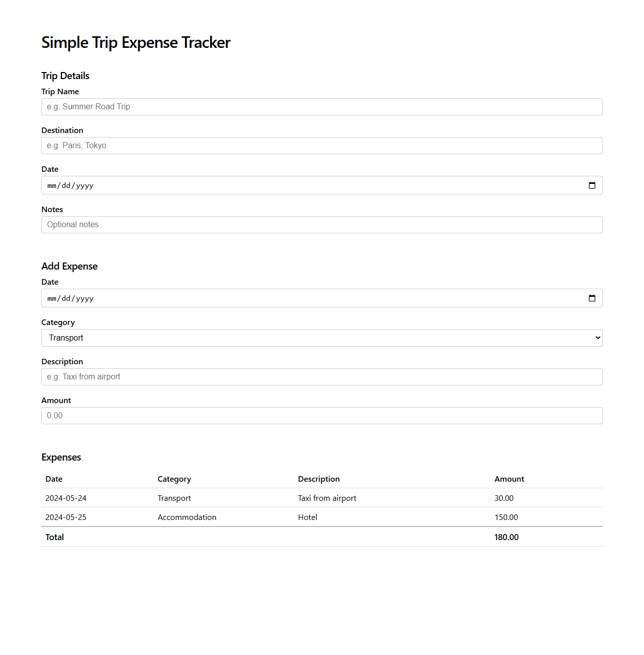
Task: Click the Date column header in Expenses table
Action: click(53, 479)
